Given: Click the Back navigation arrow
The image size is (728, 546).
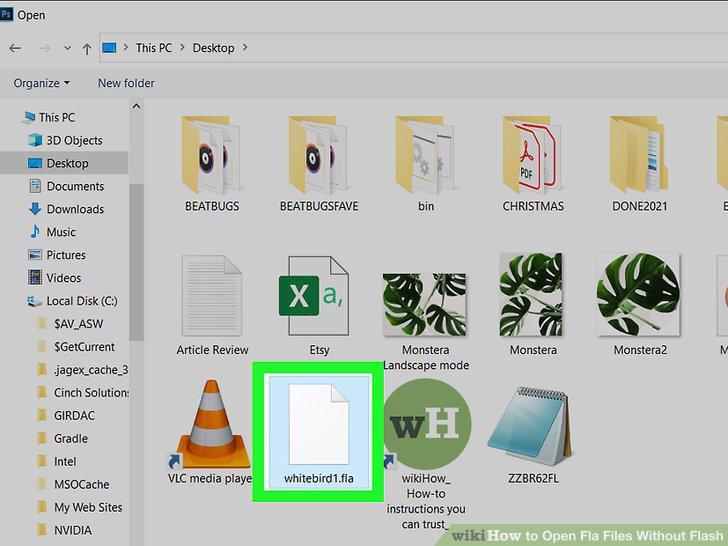Looking at the screenshot, I should pos(15,48).
